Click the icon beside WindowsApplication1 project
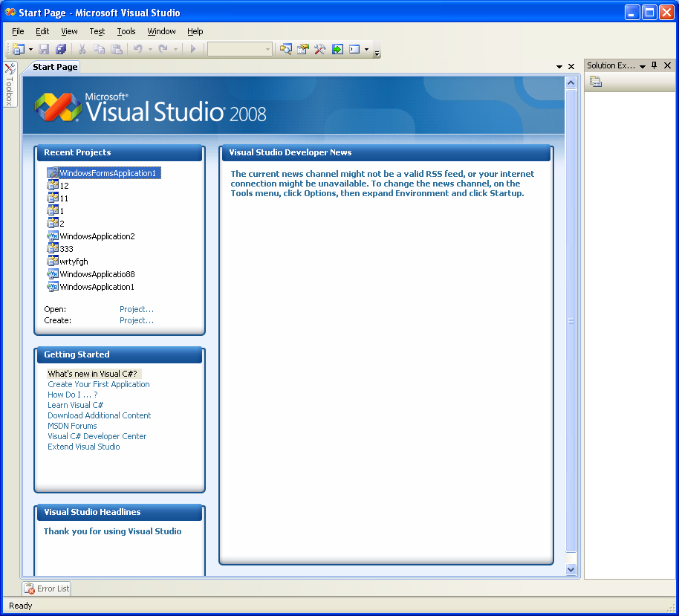679x616 pixels. pos(53,286)
